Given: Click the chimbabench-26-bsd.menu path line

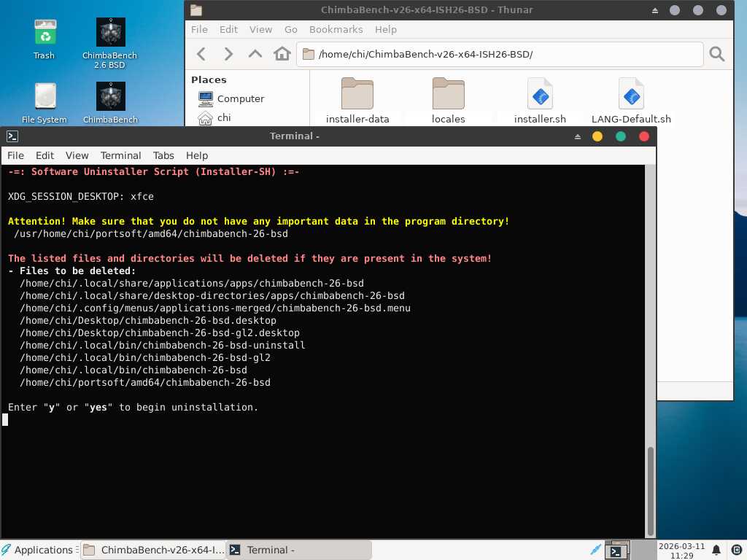Looking at the screenshot, I should 215,308.
